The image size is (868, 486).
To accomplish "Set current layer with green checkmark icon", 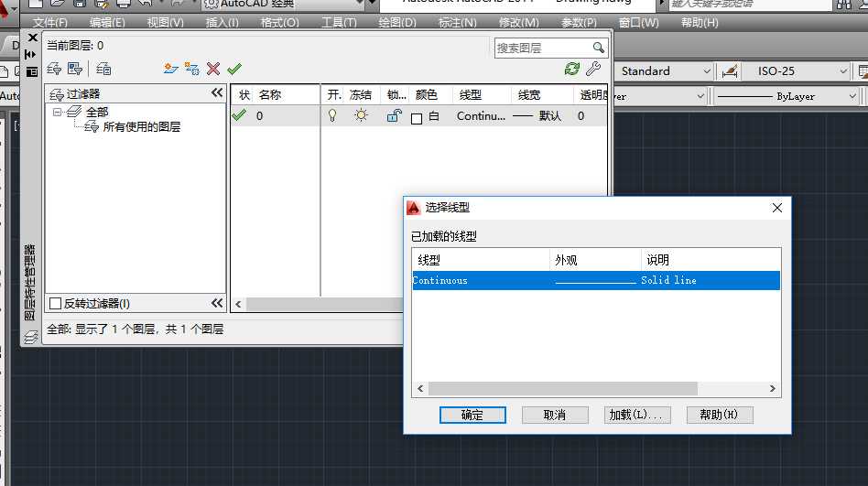I will pyautogui.click(x=234, y=69).
